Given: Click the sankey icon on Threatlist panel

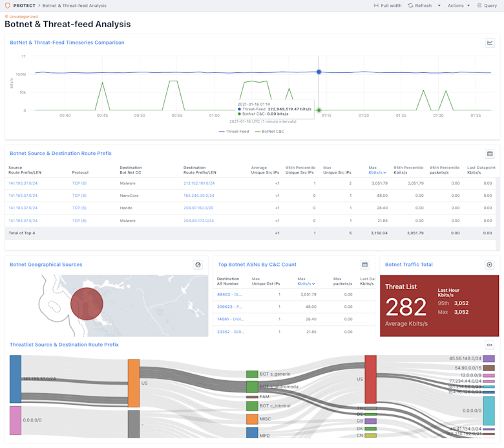Looking at the screenshot, I should click(489, 345).
